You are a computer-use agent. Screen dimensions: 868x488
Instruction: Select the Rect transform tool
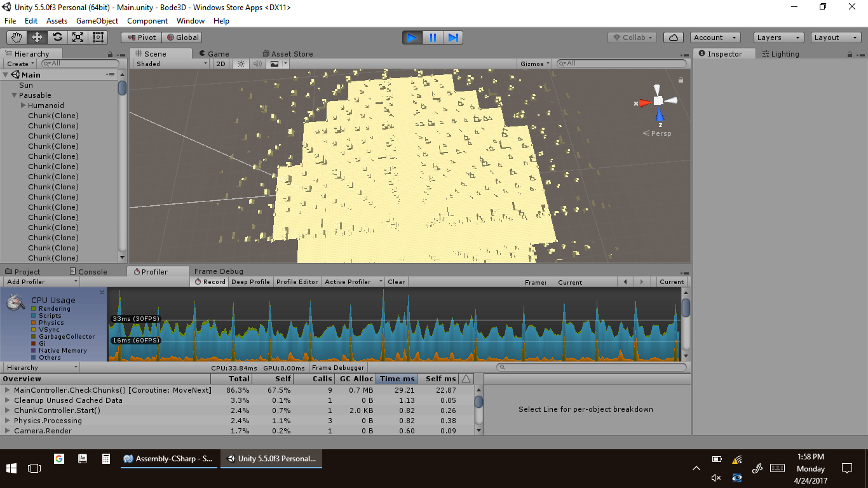point(98,37)
